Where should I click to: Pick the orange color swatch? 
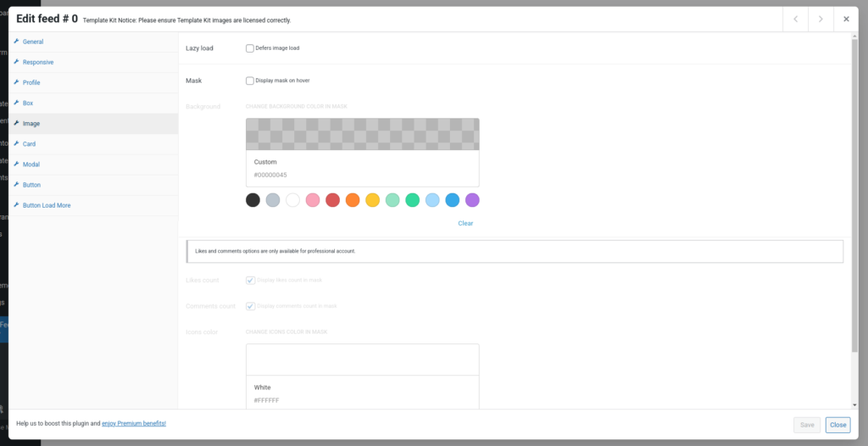coord(353,200)
